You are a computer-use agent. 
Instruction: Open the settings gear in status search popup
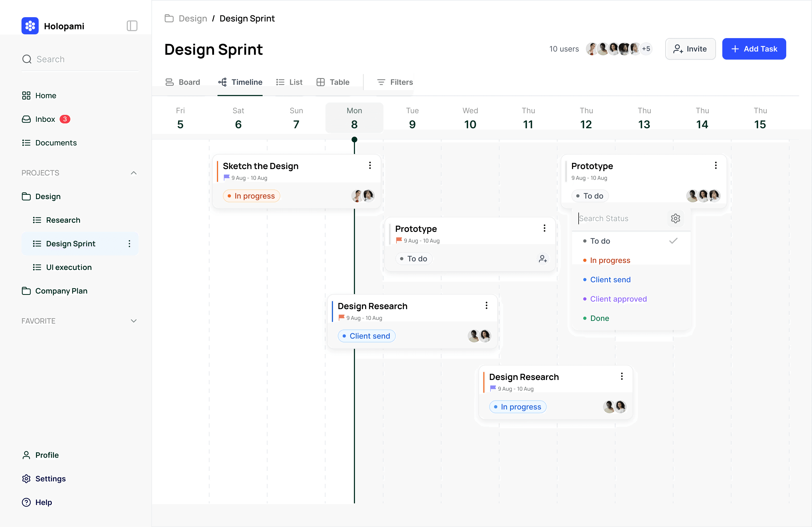click(676, 218)
